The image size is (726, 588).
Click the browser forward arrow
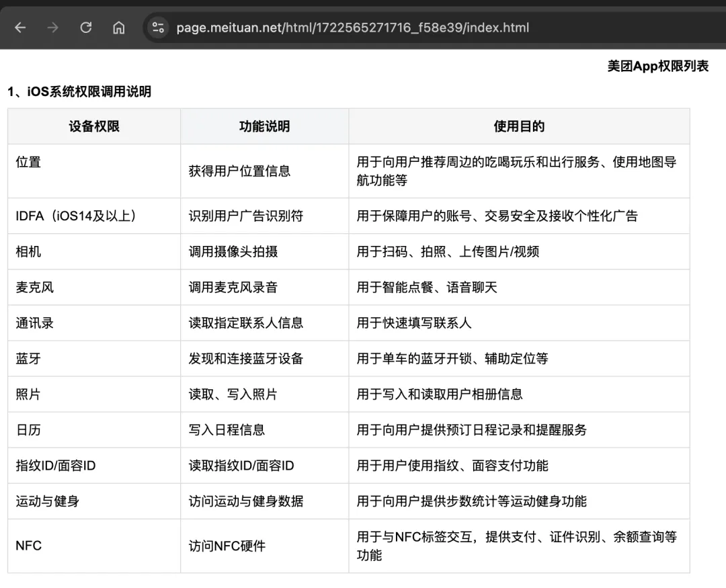pyautogui.click(x=53, y=28)
